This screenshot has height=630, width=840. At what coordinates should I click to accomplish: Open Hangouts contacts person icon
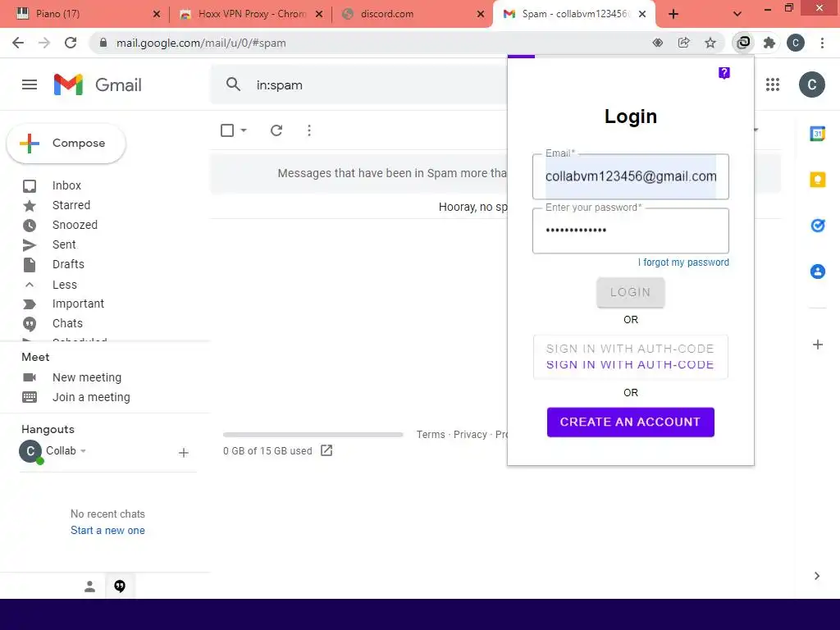(90, 587)
